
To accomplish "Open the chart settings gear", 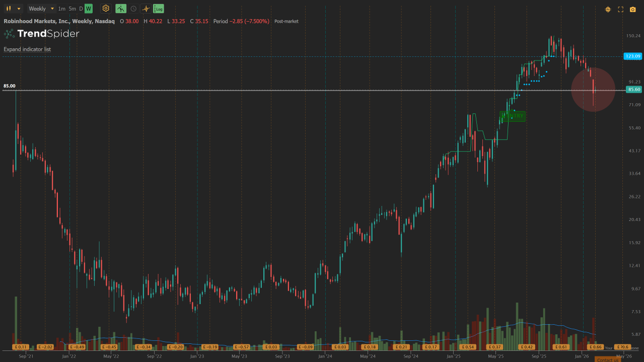I will (x=106, y=9).
